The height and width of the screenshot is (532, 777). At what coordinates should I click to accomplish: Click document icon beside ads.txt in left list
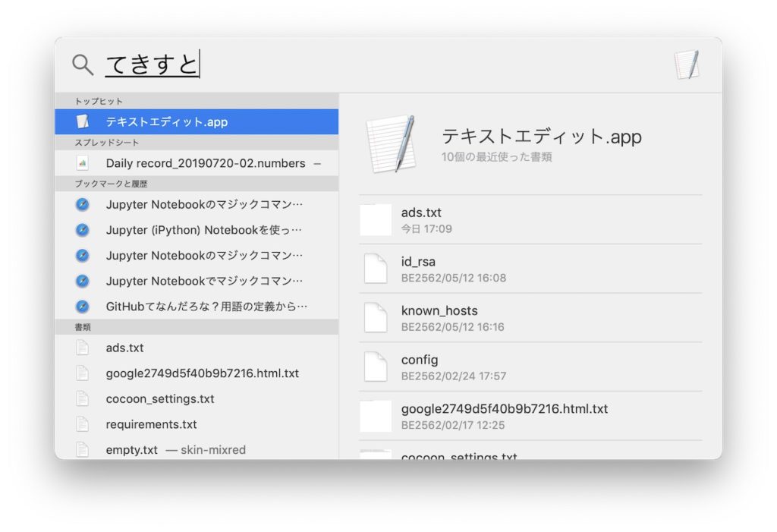83,348
